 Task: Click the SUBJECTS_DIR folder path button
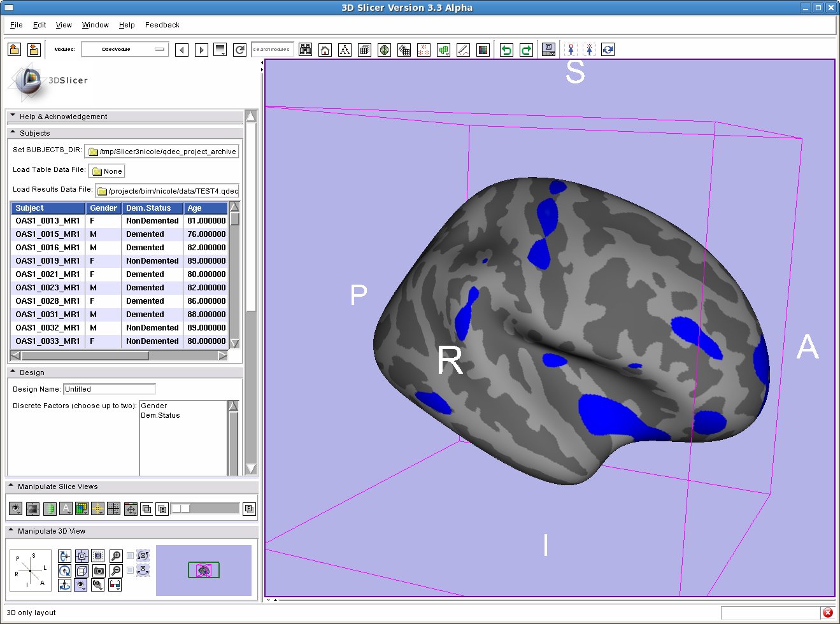(x=162, y=152)
